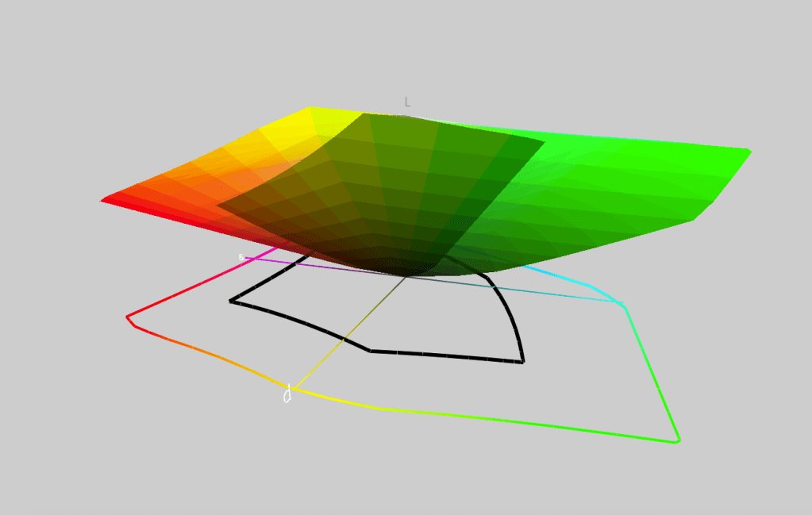
Task: Click the orange segment of the colored outline
Action: point(206,357)
